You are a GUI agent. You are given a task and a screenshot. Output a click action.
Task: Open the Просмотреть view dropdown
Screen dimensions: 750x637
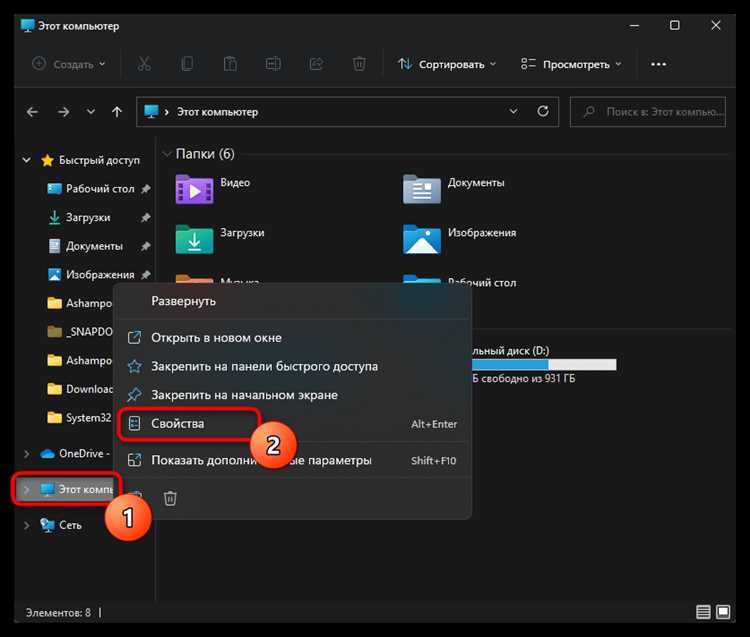(x=571, y=64)
